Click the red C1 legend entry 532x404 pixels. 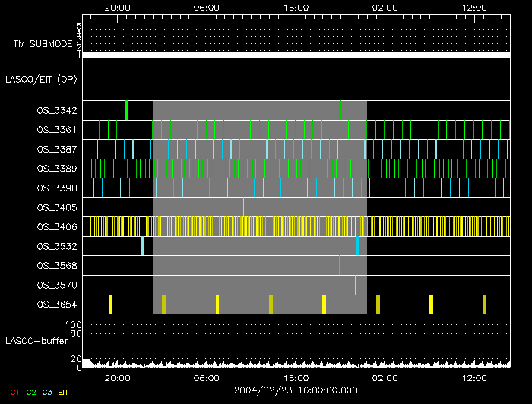point(14,392)
